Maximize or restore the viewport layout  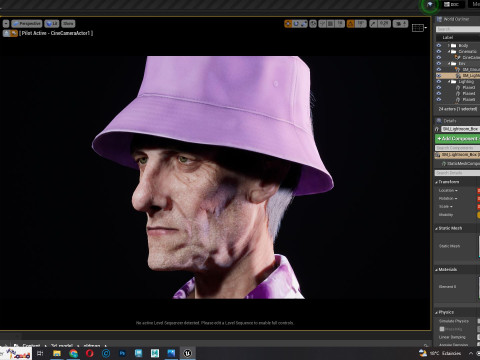tap(419, 28)
